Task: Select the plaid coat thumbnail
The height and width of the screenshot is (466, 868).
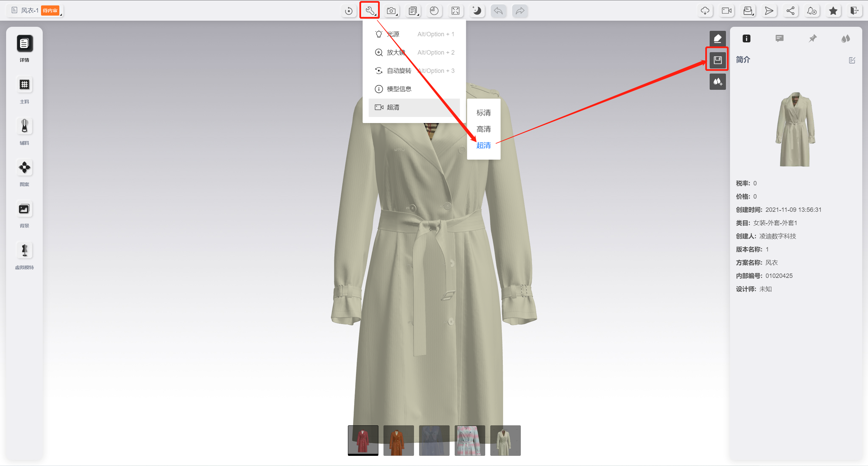Action: [470, 440]
